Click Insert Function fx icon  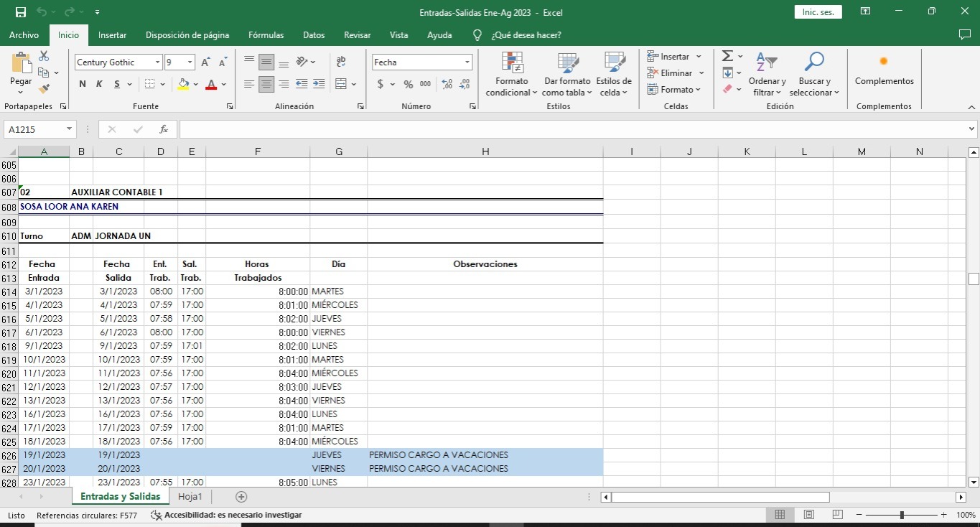[164, 129]
